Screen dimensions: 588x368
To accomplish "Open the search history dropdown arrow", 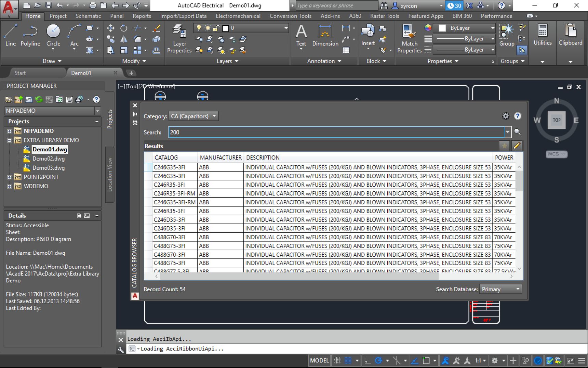I will (x=507, y=132).
